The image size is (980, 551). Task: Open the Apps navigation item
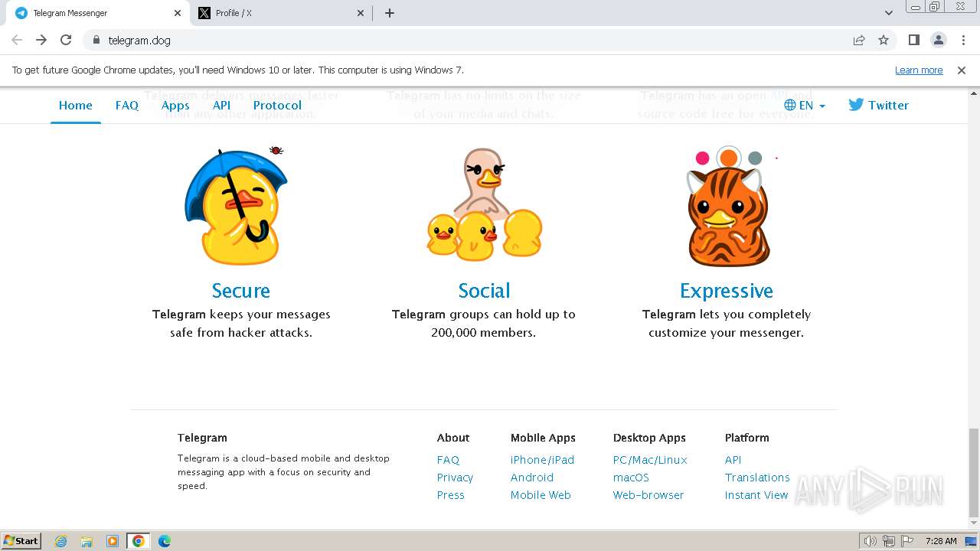(x=175, y=106)
